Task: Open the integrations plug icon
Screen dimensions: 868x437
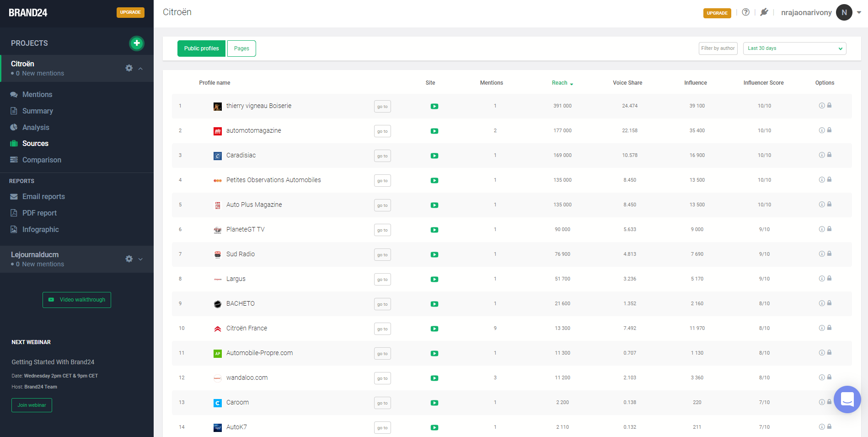Action: [764, 12]
